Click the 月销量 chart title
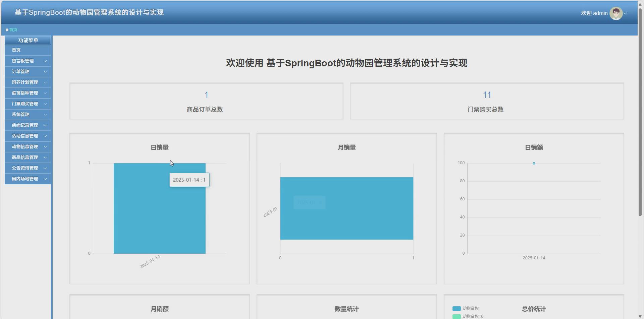This screenshot has height=319, width=644. tap(347, 147)
